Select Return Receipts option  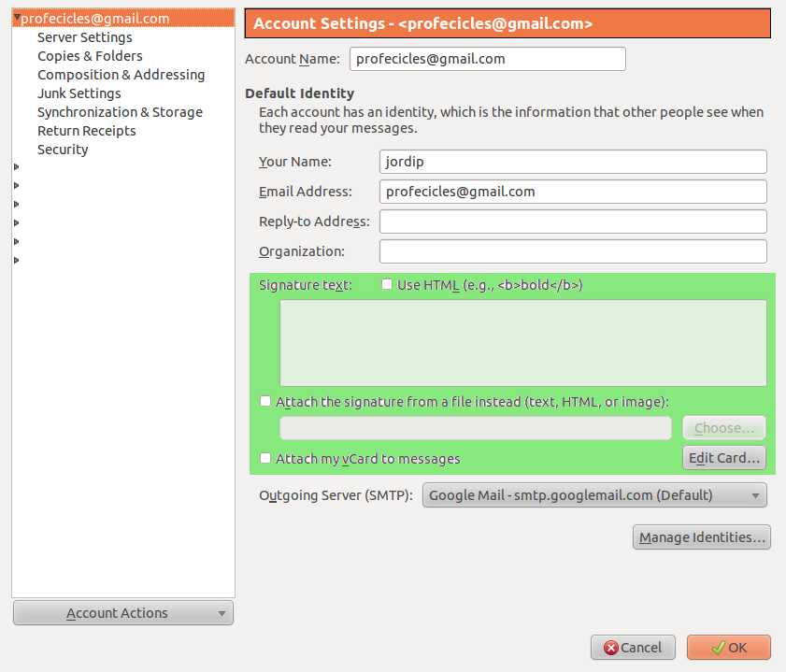pyautogui.click(x=86, y=131)
